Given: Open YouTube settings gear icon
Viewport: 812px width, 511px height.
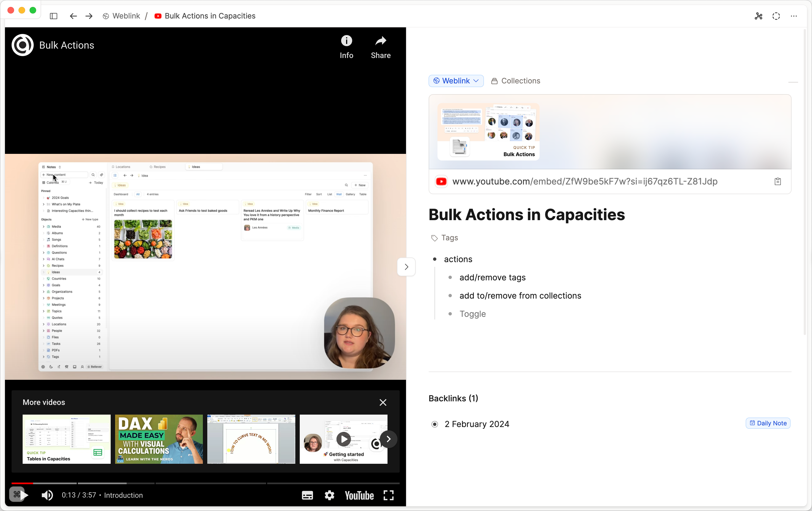Looking at the screenshot, I should [329, 495].
